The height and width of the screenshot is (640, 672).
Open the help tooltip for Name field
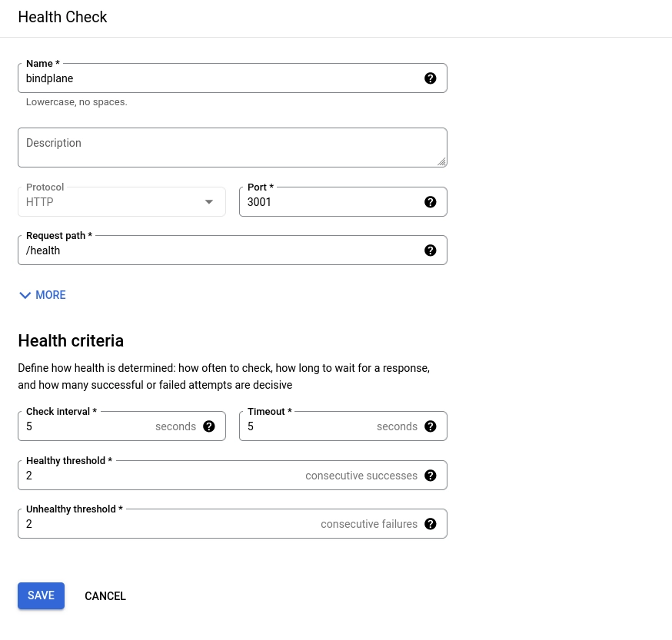431,78
